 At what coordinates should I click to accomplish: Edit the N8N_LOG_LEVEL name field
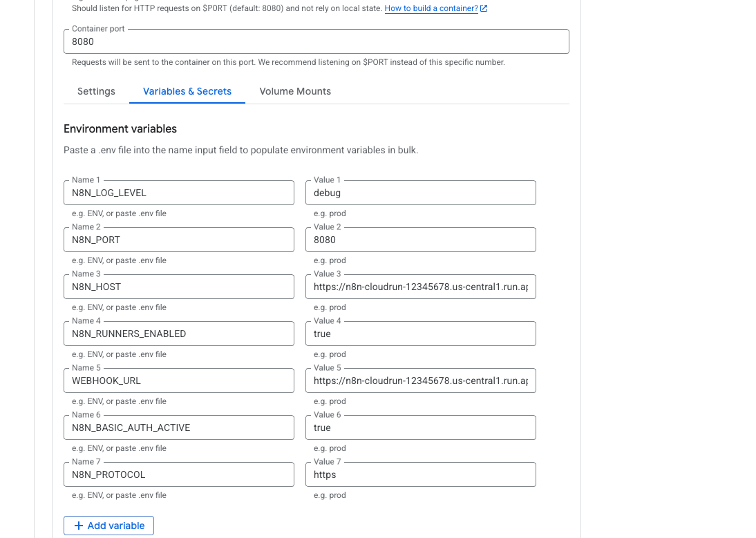(179, 193)
